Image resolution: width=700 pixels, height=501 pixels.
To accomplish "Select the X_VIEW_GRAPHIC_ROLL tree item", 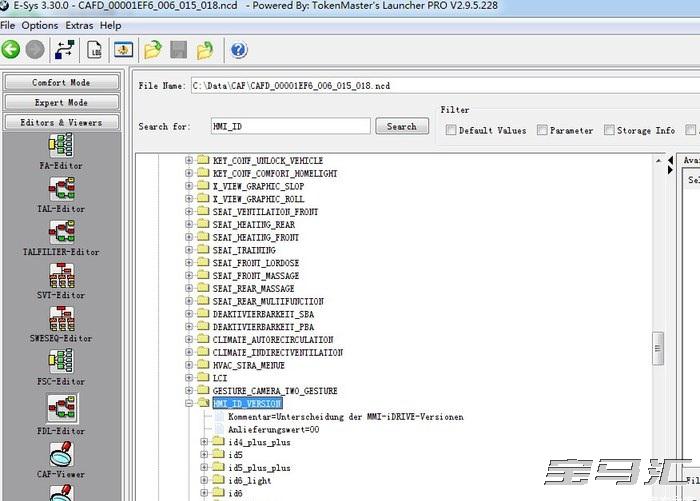I will [258, 199].
